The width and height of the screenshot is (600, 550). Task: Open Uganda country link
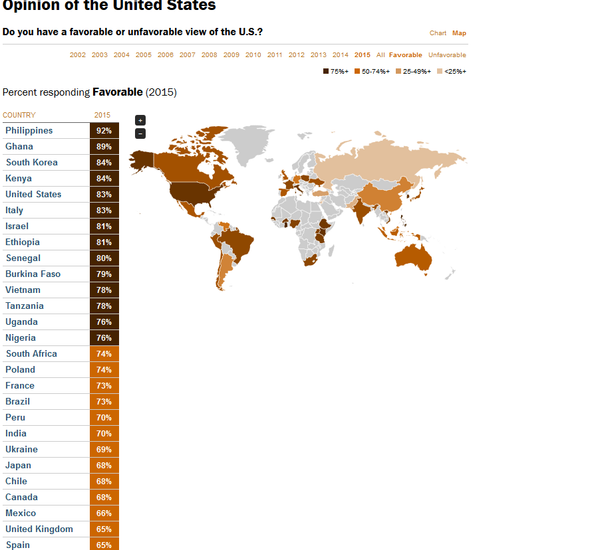[x=21, y=322]
